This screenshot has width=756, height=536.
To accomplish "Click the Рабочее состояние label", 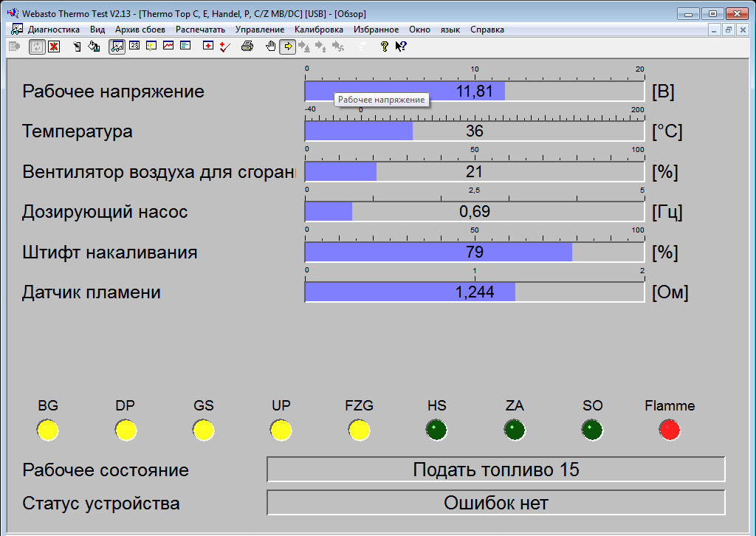I will tap(106, 470).
